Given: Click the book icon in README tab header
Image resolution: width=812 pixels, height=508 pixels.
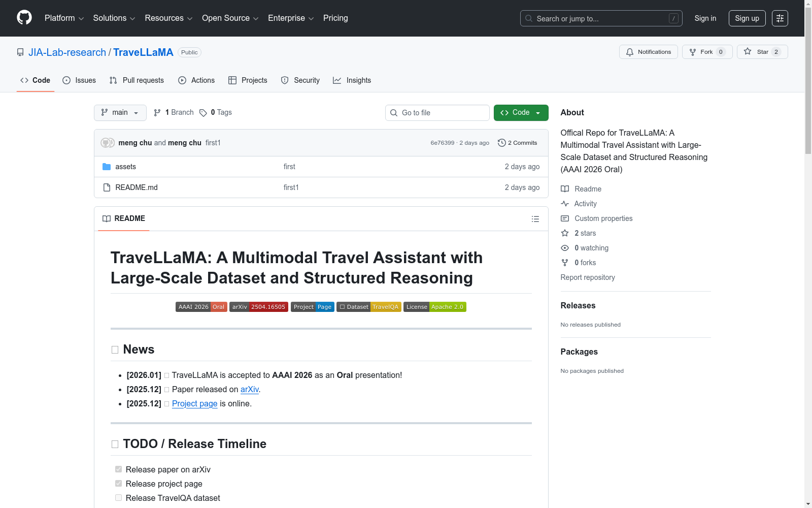Looking at the screenshot, I should (107, 218).
